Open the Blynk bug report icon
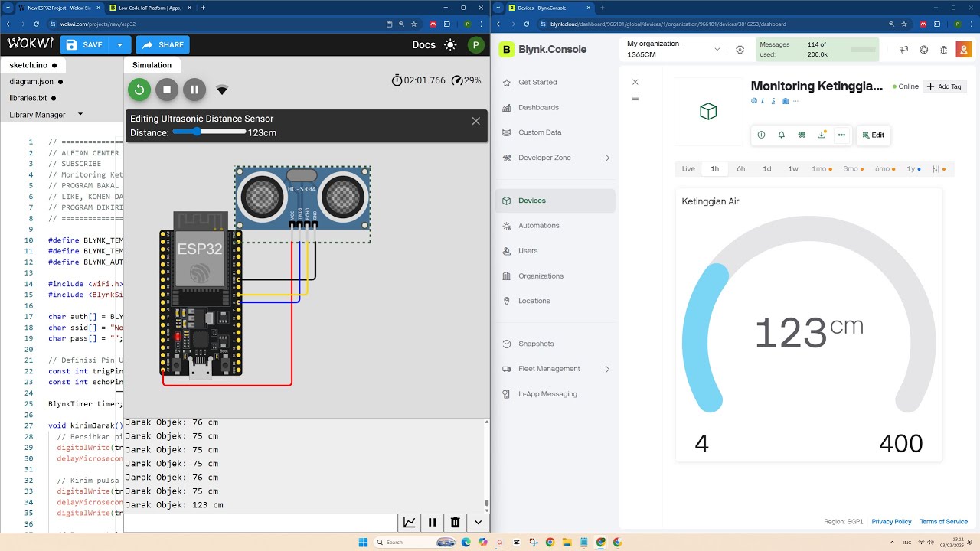The width and height of the screenshot is (980, 551). 944,50
